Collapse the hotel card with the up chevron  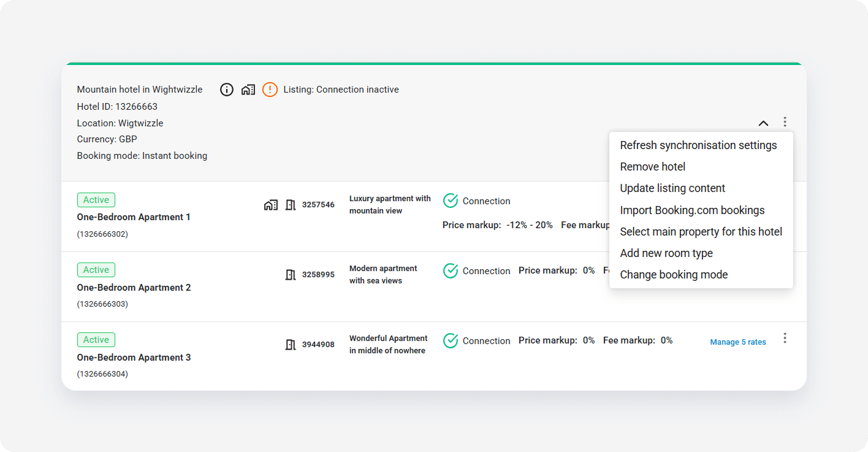(x=763, y=123)
